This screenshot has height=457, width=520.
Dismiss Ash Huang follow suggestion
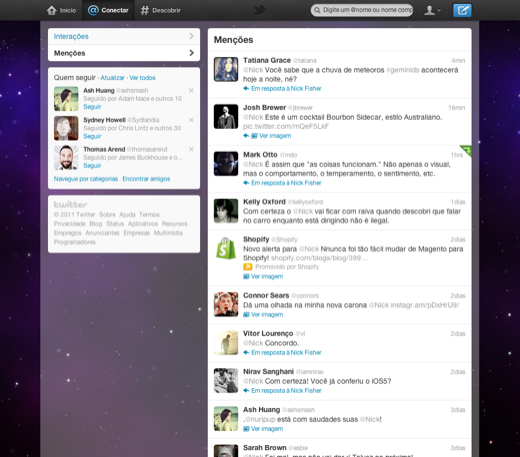191,90
